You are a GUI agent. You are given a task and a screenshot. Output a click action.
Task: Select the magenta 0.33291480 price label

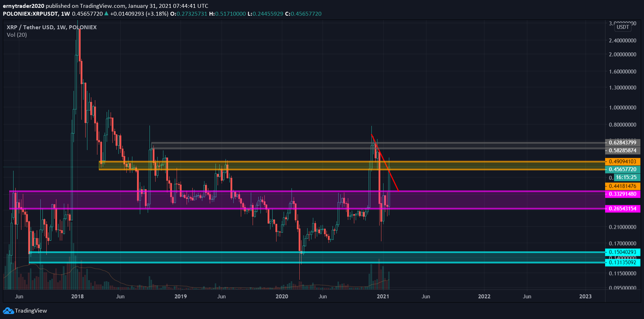point(622,194)
